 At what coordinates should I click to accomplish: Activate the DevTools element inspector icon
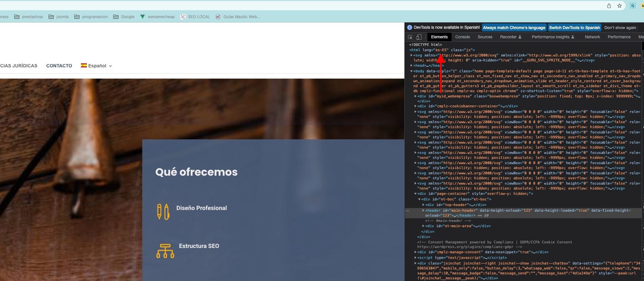coord(410,37)
